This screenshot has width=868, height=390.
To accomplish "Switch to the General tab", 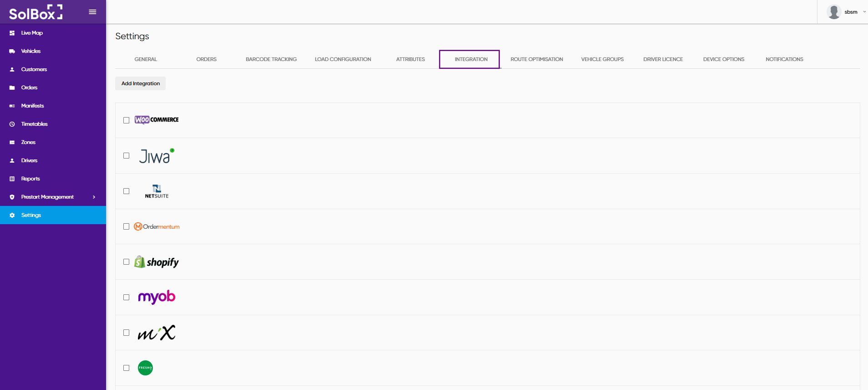I will [146, 59].
